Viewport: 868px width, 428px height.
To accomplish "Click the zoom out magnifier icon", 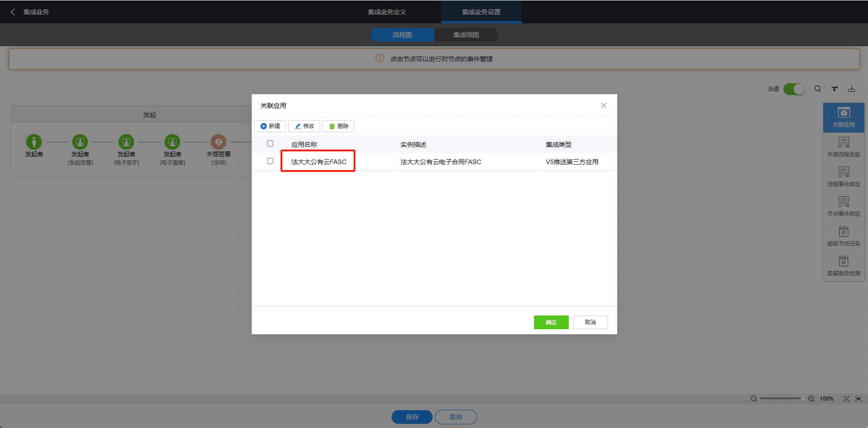I will coord(754,399).
